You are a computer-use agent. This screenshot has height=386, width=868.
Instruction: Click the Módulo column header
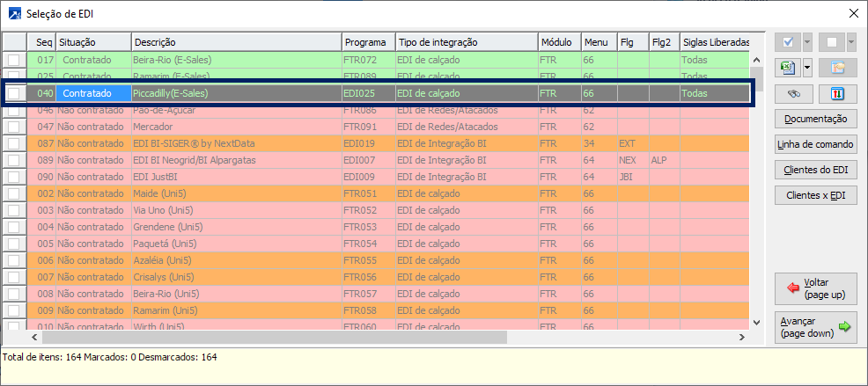[560, 42]
